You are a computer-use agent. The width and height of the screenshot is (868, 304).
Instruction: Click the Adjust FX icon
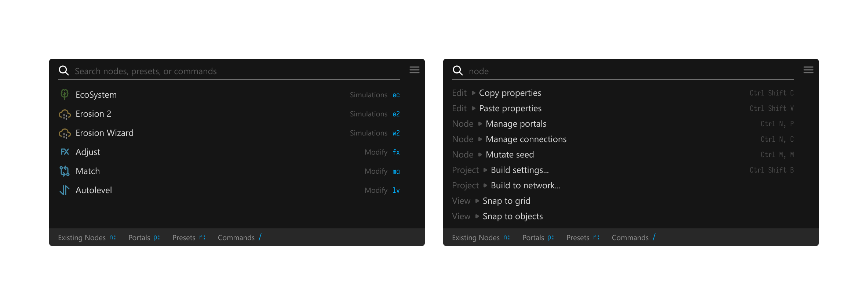[65, 152]
